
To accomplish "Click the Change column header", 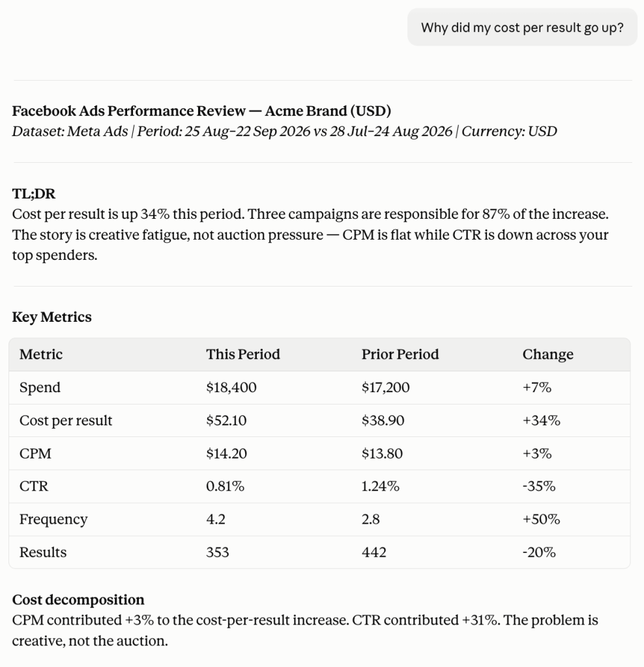I will 548,354.
